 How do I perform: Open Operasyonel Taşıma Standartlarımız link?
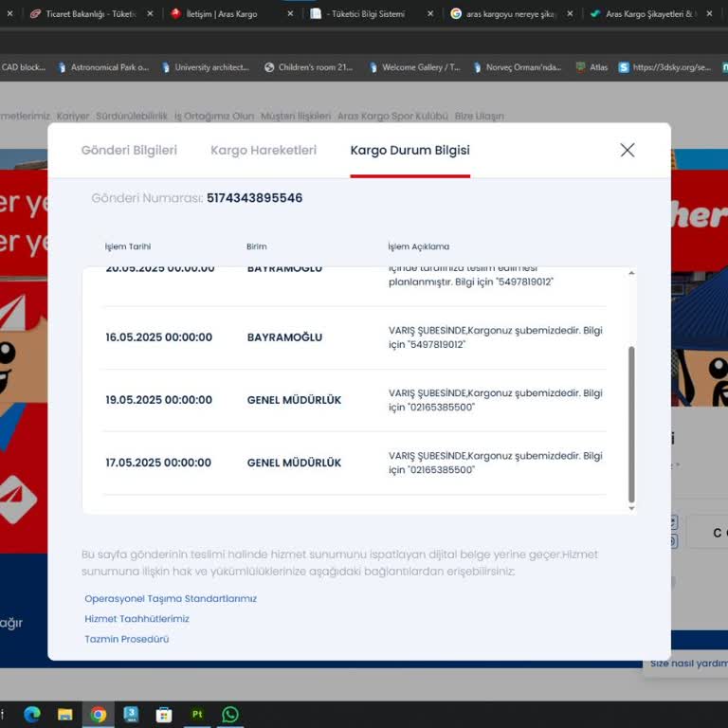click(171, 598)
